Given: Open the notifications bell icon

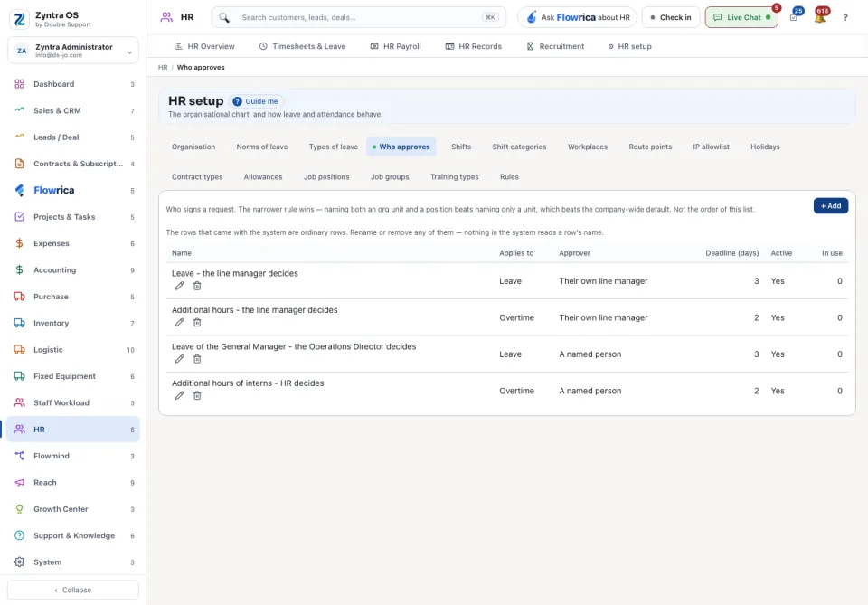Looking at the screenshot, I should click(x=820, y=17).
